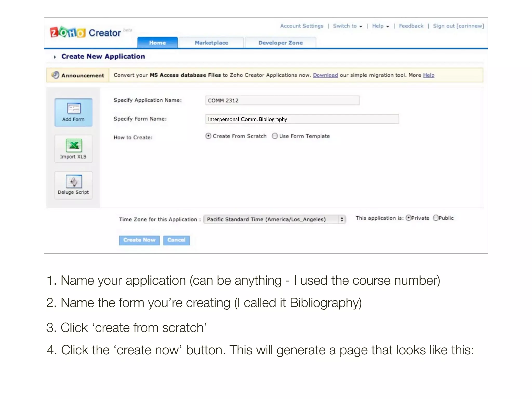The width and height of the screenshot is (532, 399).
Task: Switch to the Marketplace tab
Action: click(x=211, y=43)
